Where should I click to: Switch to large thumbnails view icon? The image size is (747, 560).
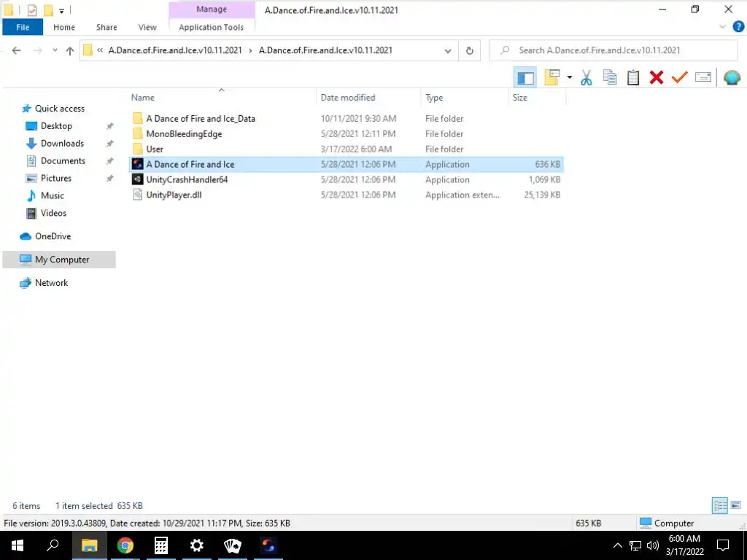(735, 505)
